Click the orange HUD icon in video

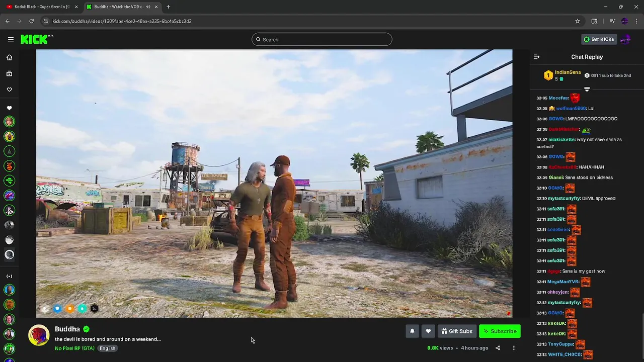click(70, 309)
